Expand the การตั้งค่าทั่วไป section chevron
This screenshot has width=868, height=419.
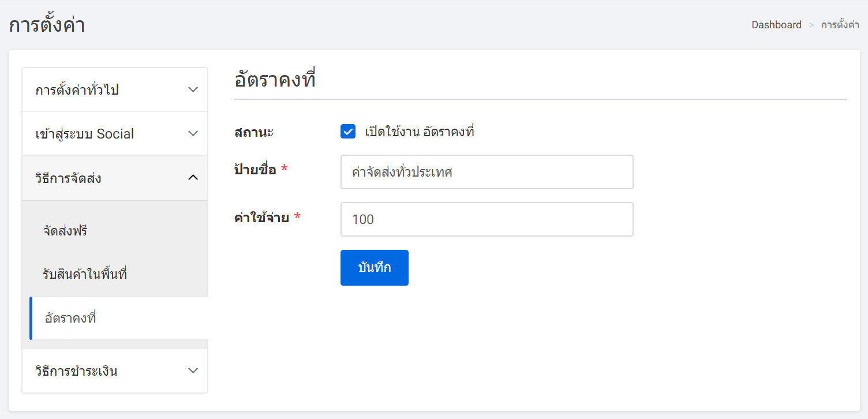(193, 90)
